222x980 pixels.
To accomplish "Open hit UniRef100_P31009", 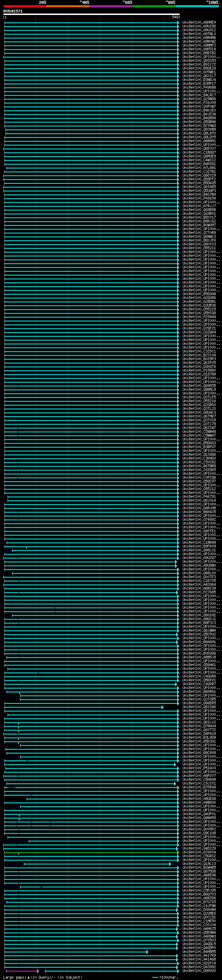I will [x=199, y=103].
